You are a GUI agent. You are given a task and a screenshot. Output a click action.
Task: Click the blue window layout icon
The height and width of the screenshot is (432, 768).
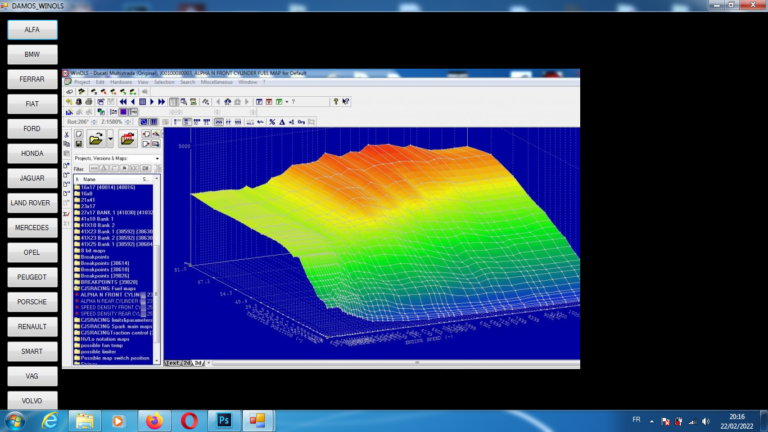pos(259,101)
